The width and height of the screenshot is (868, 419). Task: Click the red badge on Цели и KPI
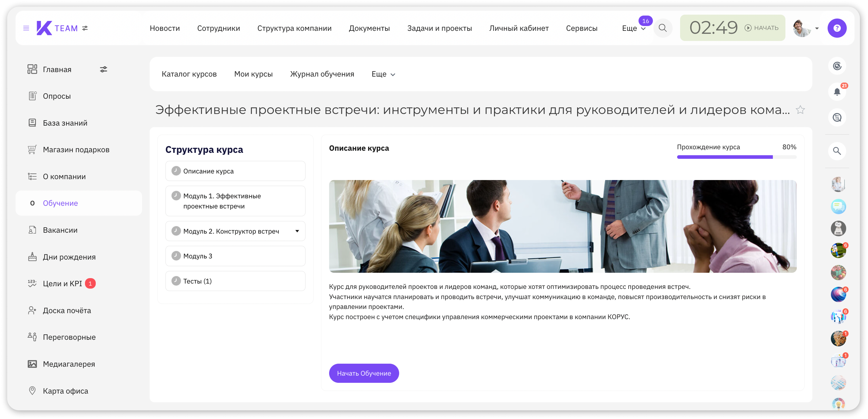click(x=90, y=284)
